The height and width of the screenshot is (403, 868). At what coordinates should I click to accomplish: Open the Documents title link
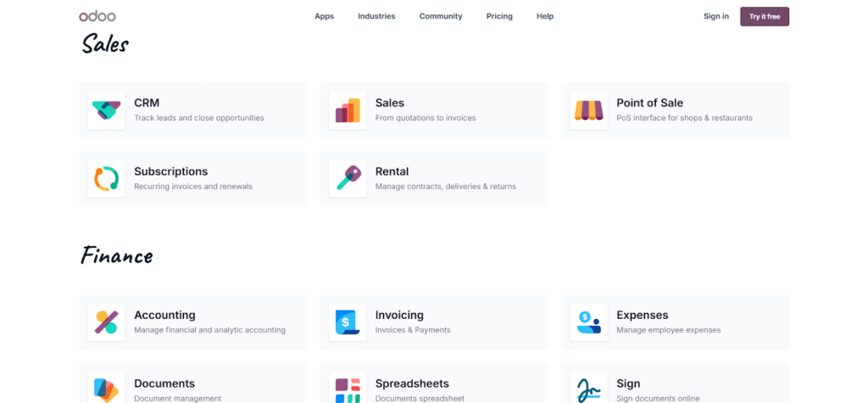(164, 383)
